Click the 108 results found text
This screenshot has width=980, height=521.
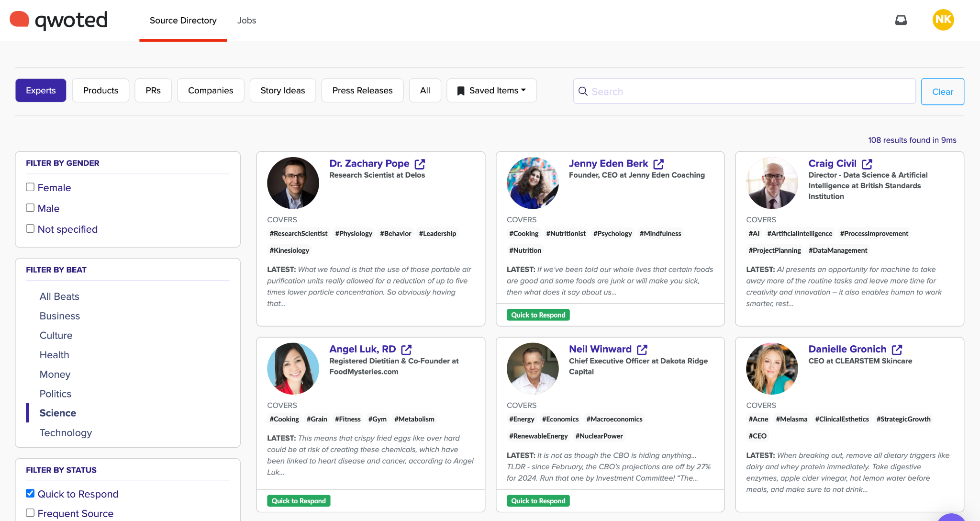[912, 140]
